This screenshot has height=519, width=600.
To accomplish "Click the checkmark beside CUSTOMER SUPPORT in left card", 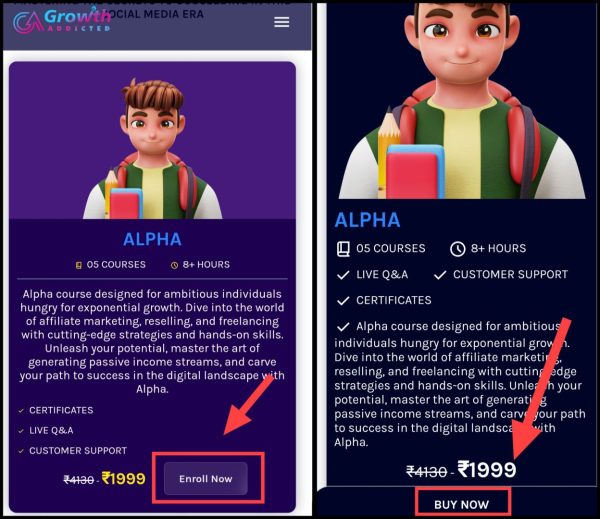I will tap(21, 451).
